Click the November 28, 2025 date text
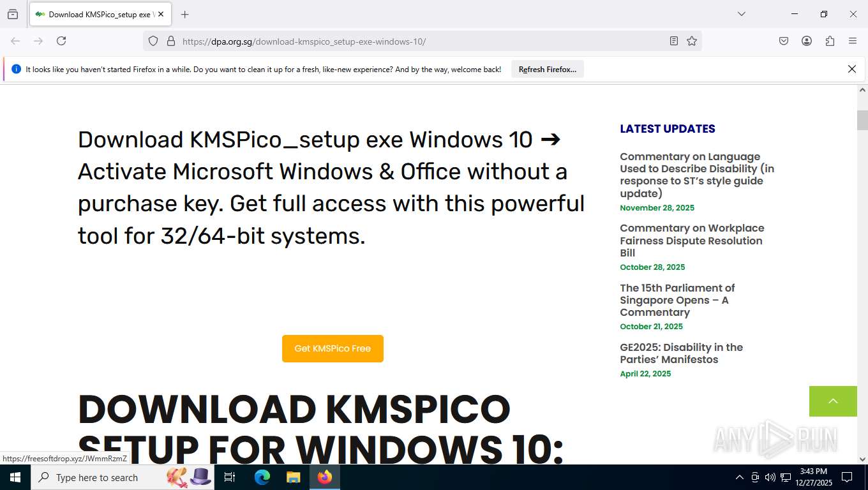 tap(657, 208)
